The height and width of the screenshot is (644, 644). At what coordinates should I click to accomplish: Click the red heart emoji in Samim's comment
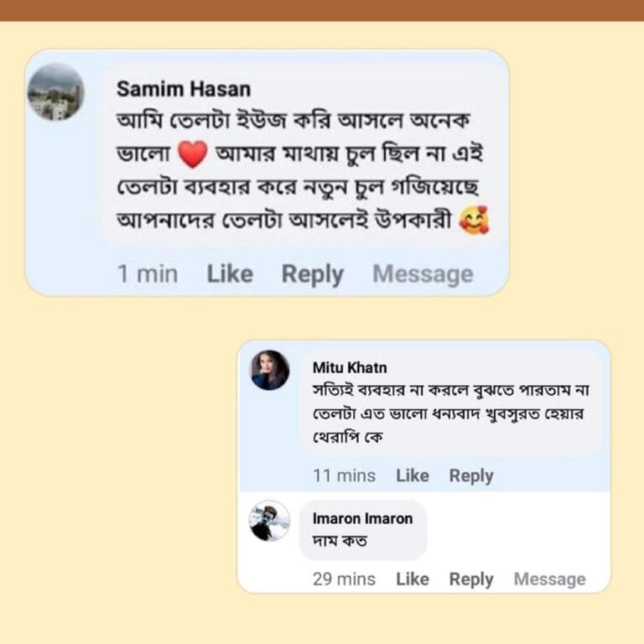[193, 154]
